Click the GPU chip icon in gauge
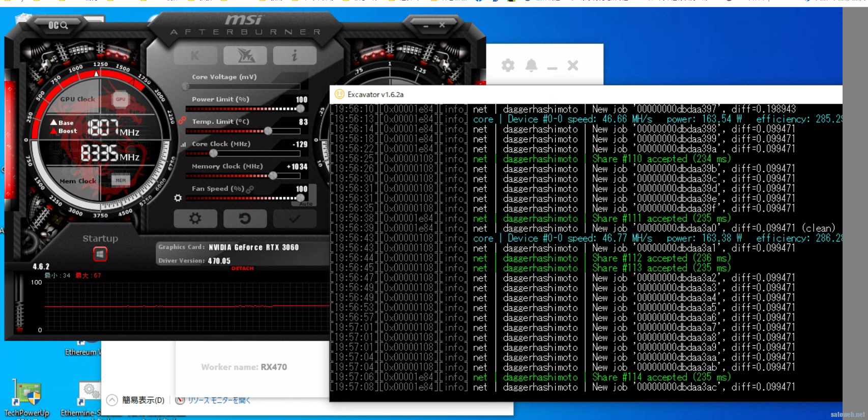The height and width of the screenshot is (420, 868). coord(120,99)
